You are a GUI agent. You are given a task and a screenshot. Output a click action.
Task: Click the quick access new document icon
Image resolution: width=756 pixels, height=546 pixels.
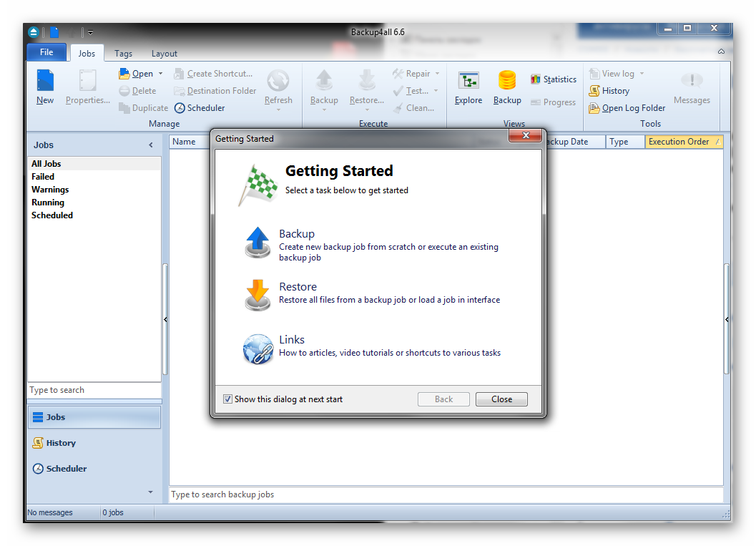tap(54, 32)
